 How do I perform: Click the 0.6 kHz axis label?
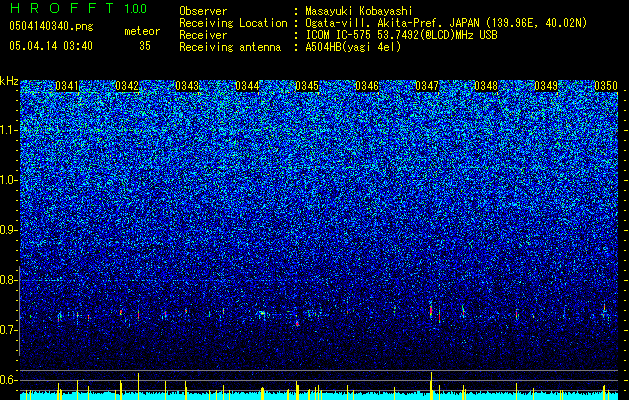pyautogui.click(x=7, y=380)
